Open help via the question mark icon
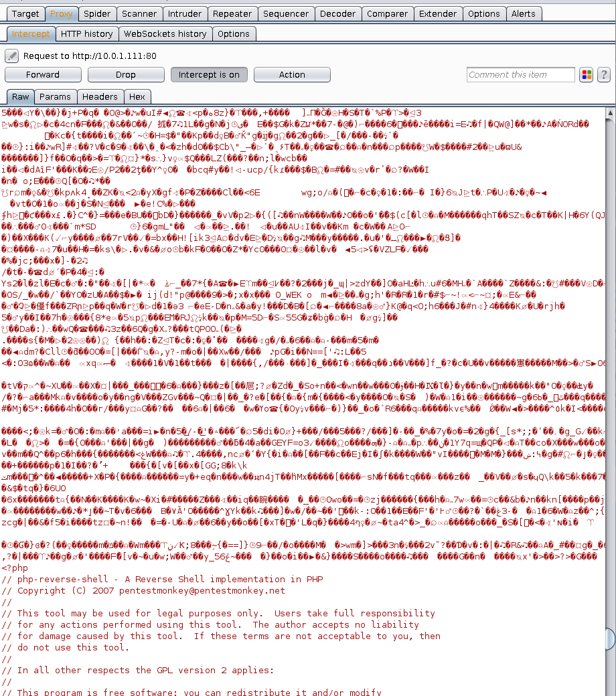The width and height of the screenshot is (616, 696). 604,74
